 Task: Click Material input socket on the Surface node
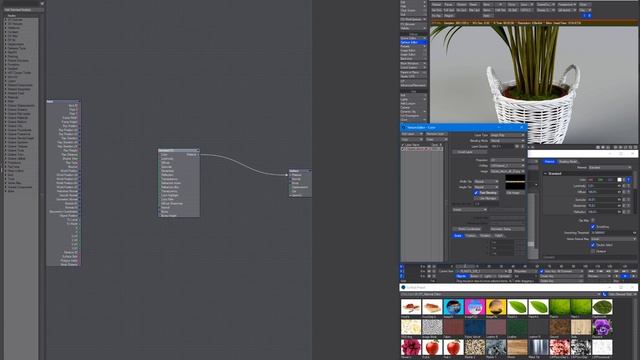pyautogui.click(x=290, y=175)
